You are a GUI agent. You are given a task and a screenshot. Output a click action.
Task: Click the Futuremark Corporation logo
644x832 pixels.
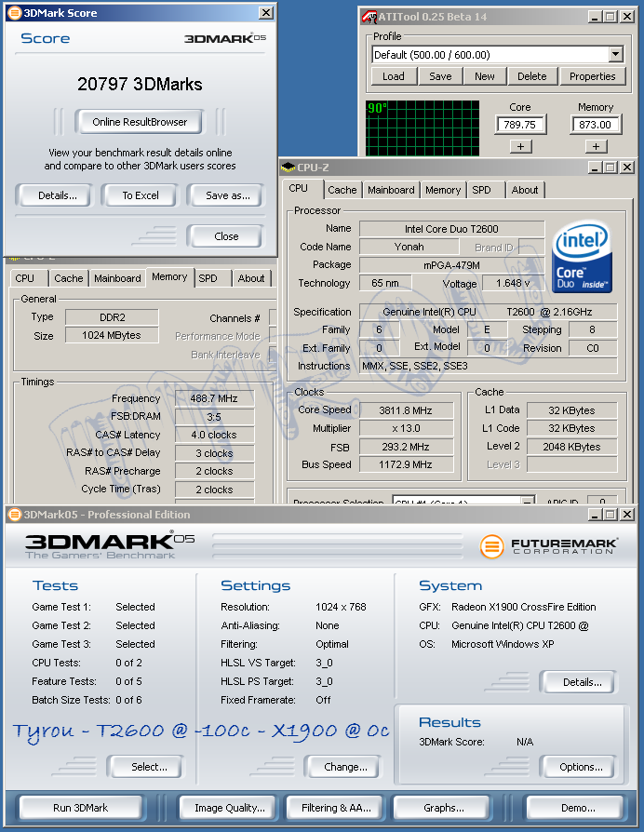click(549, 546)
